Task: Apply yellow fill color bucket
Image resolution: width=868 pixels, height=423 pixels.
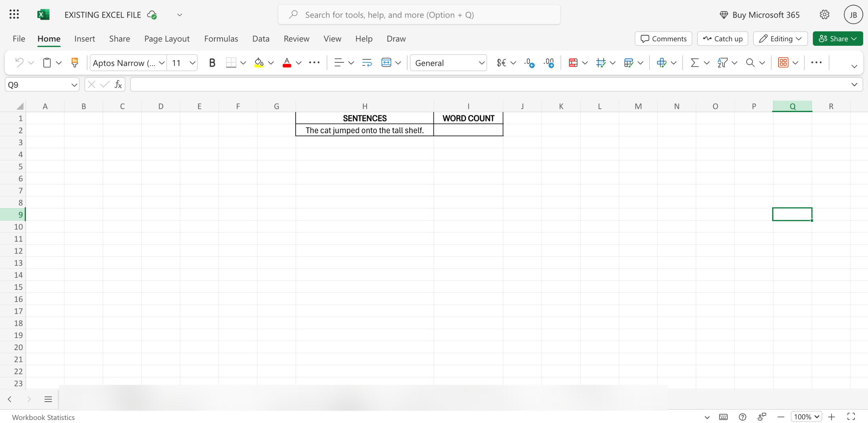Action: [x=259, y=63]
